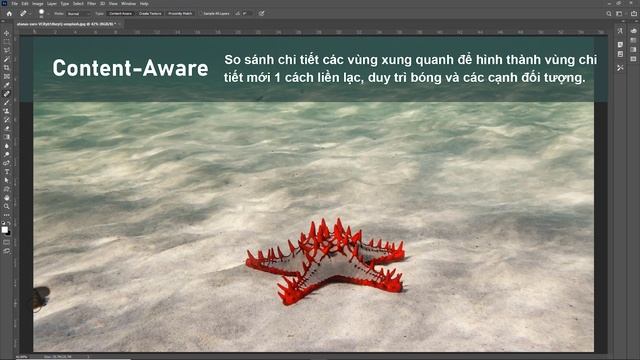Image resolution: width=640 pixels, height=360 pixels.
Task: Select the Rectangle shape tool
Action: [x=7, y=189]
